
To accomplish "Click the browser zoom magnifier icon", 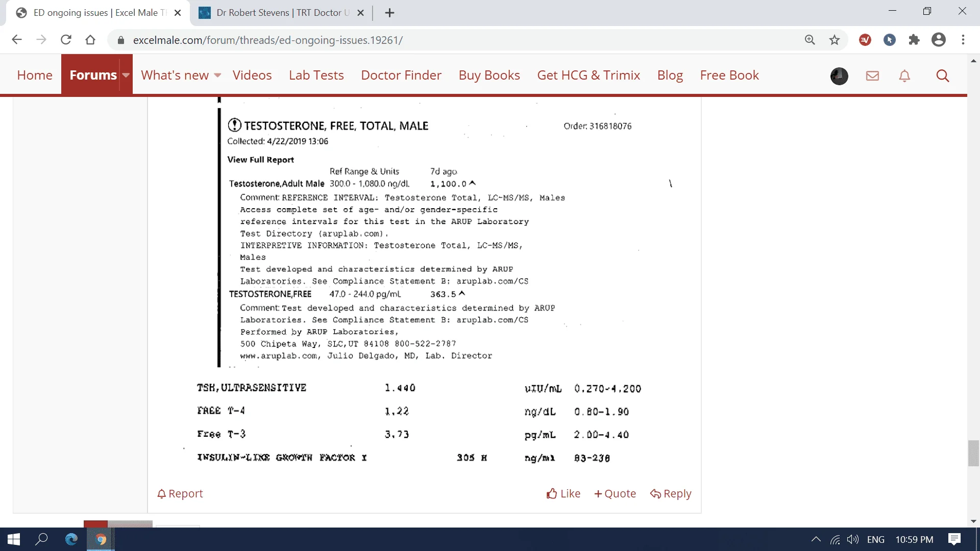I will 810,40.
